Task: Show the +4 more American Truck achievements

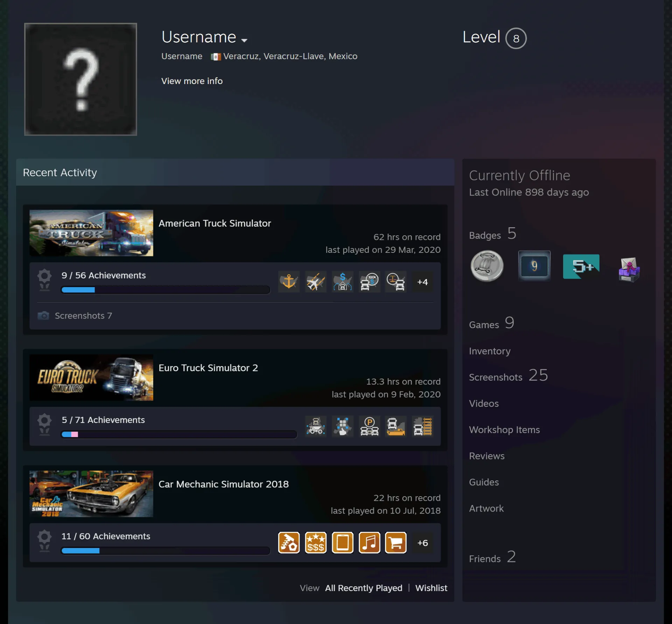Action: point(422,282)
